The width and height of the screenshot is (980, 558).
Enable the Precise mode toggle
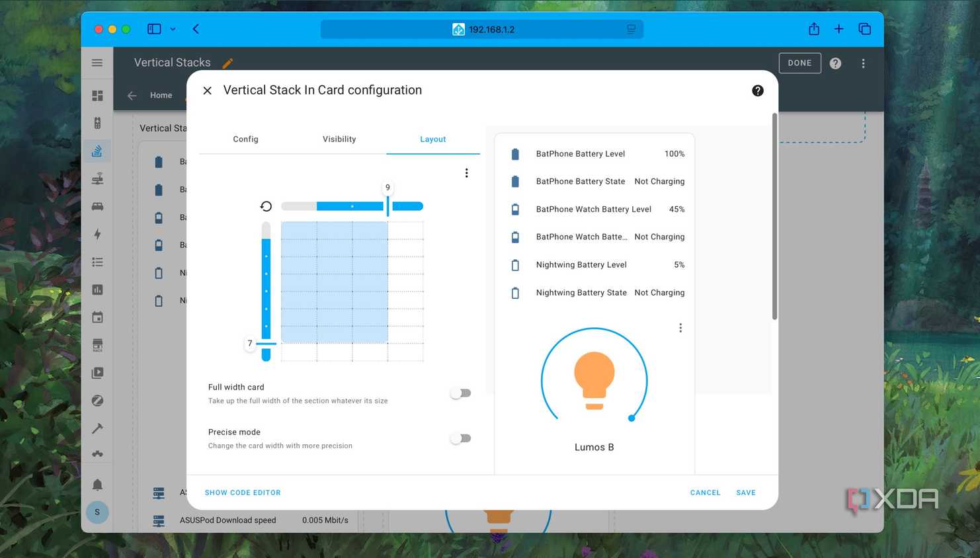(x=460, y=438)
